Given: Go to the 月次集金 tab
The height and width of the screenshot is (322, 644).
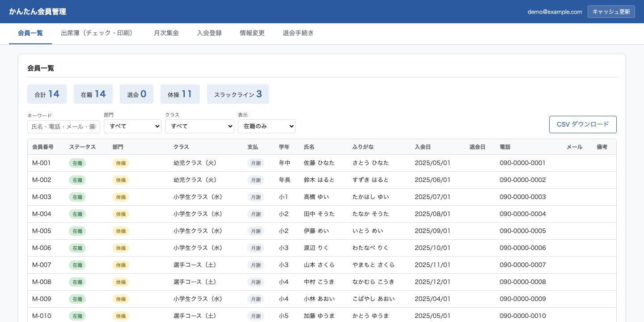Looking at the screenshot, I should click(166, 33).
